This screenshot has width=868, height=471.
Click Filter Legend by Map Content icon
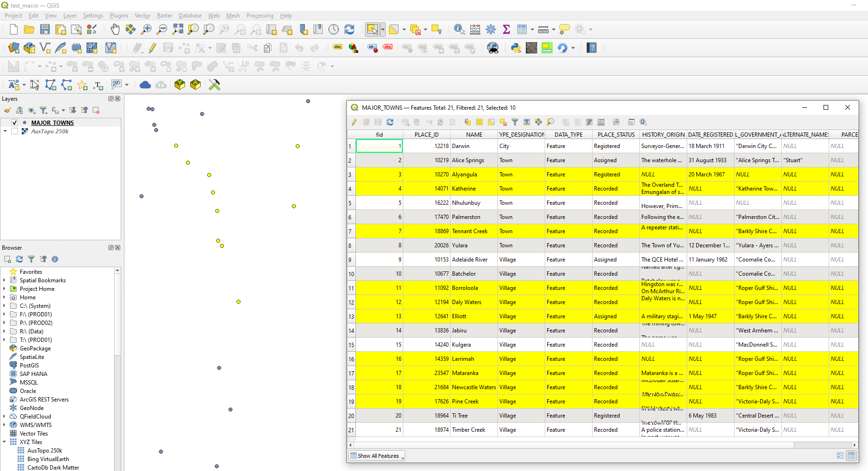[43, 110]
